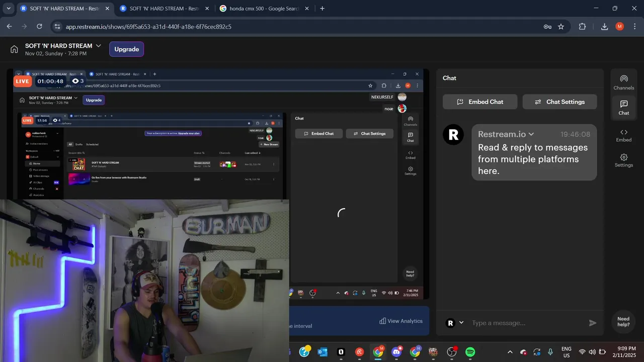Open the Channels panel in right sidebar

[624, 83]
